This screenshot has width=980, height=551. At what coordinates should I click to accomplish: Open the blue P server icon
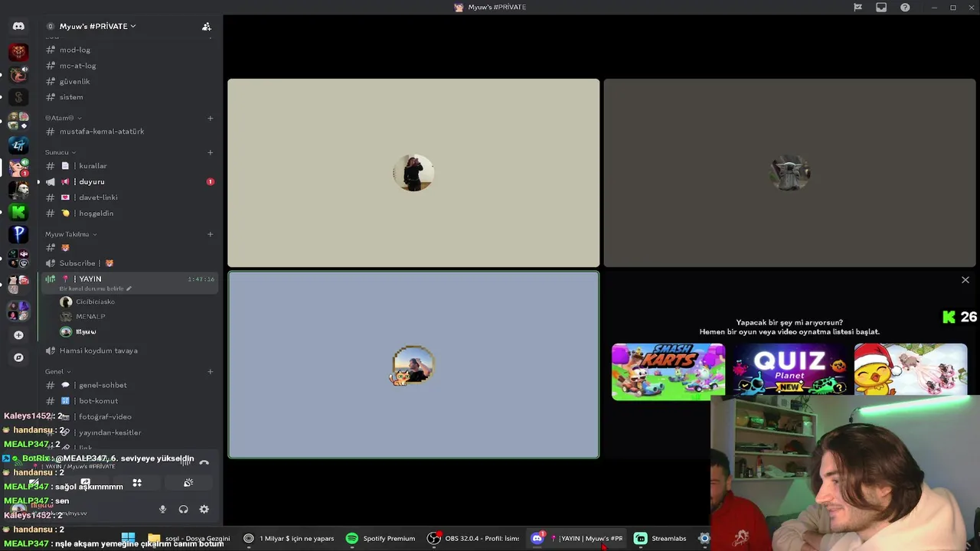click(x=18, y=233)
